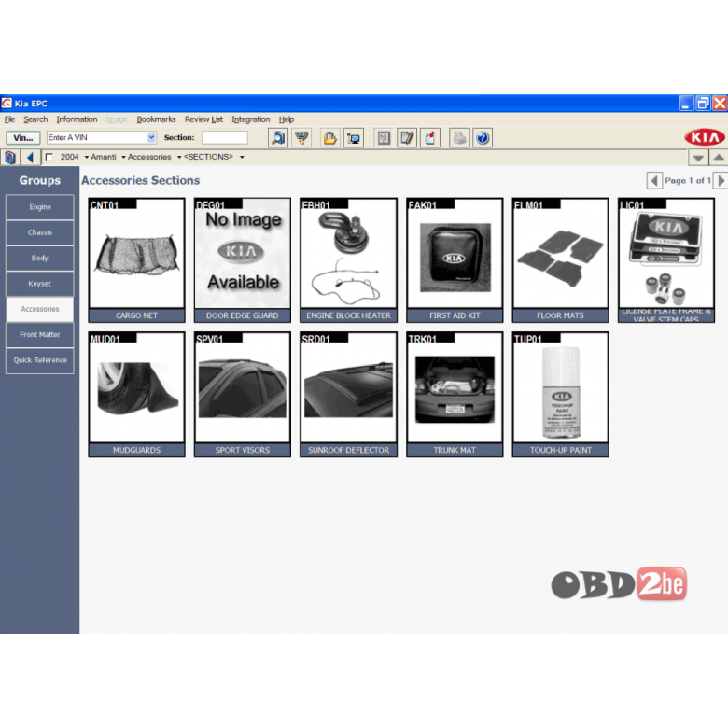Open the Review List menu

(x=203, y=119)
